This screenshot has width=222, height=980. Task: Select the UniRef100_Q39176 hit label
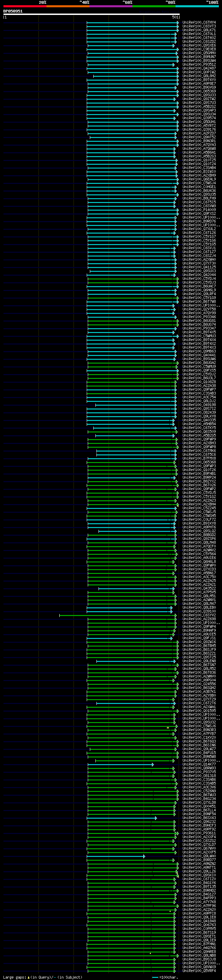[x=199, y=130]
